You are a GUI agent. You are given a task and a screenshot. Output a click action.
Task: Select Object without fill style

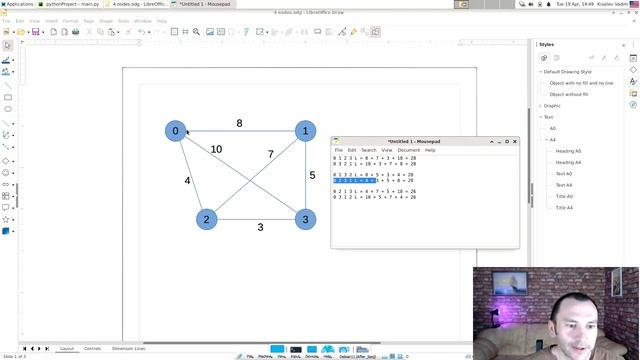pos(569,94)
